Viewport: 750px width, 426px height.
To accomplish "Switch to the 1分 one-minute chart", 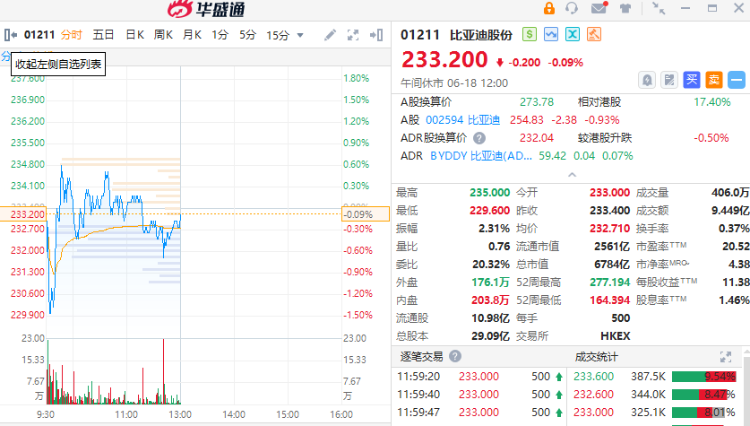I will tap(220, 35).
